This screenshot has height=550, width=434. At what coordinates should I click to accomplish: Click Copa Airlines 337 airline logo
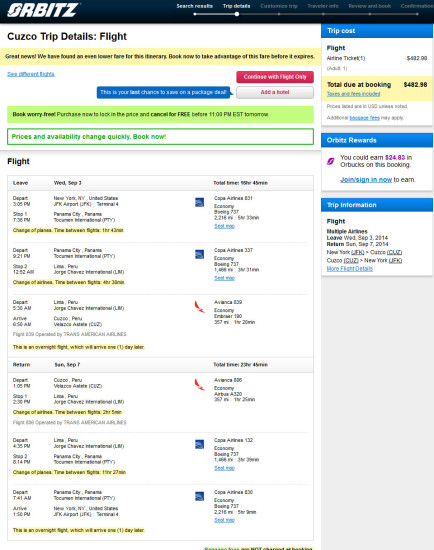(x=199, y=254)
